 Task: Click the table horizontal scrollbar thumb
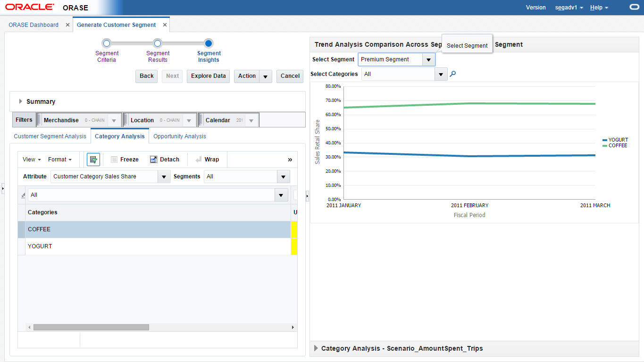(x=91, y=327)
